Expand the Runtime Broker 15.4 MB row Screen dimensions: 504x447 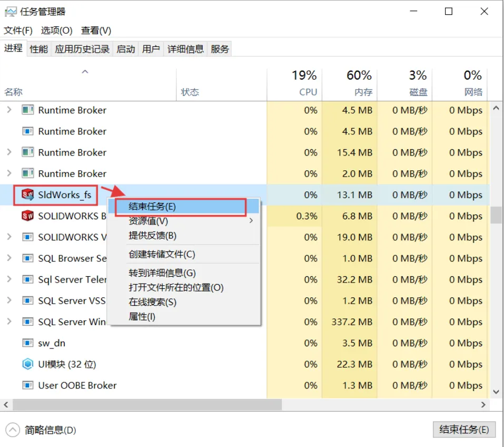[9, 152]
